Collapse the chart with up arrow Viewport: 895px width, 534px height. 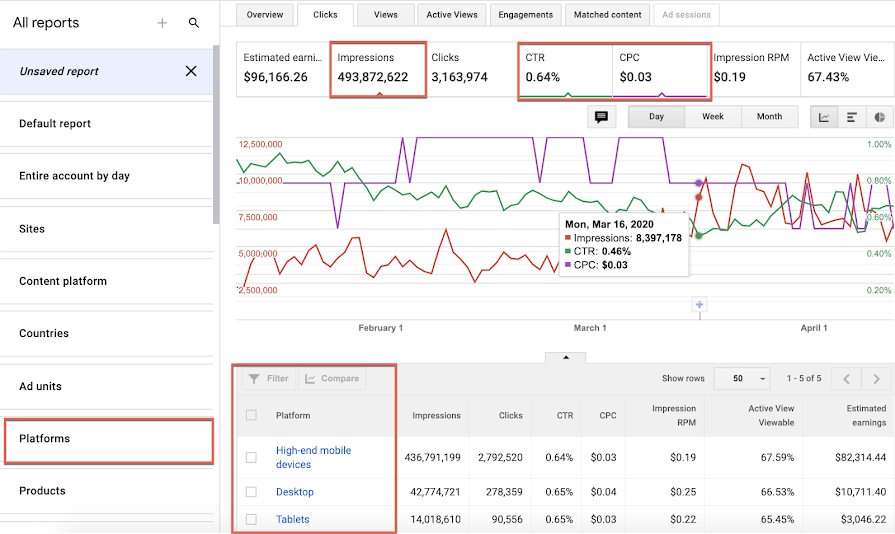point(566,358)
